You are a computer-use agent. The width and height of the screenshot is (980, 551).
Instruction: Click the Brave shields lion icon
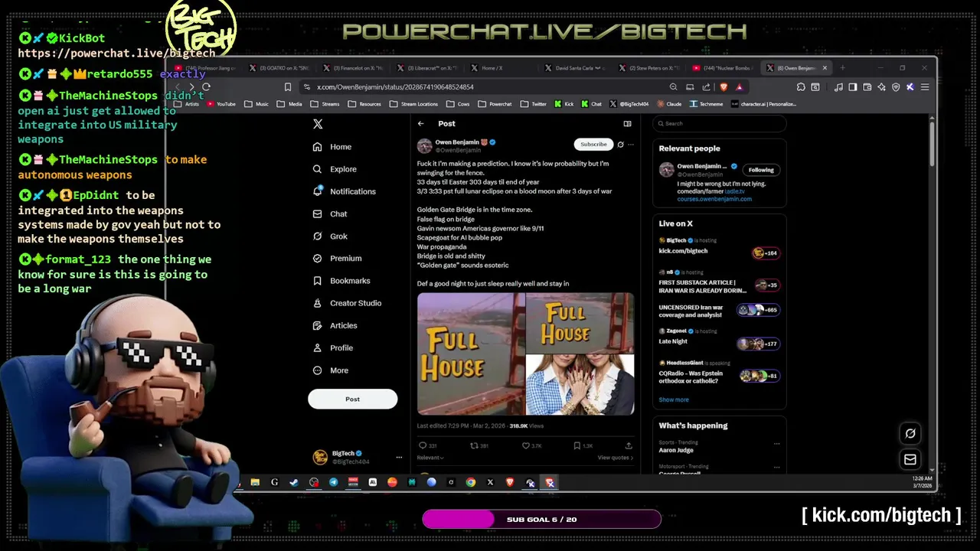click(724, 86)
